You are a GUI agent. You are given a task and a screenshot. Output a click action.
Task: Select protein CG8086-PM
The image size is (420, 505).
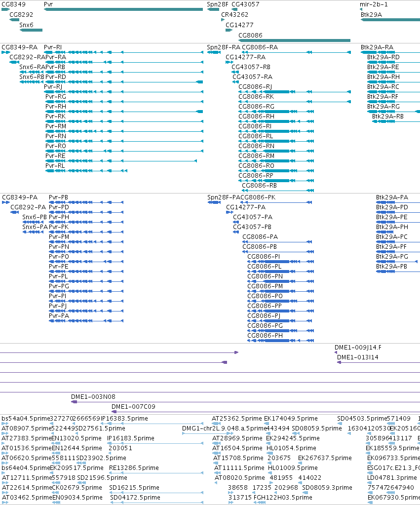[266, 286]
